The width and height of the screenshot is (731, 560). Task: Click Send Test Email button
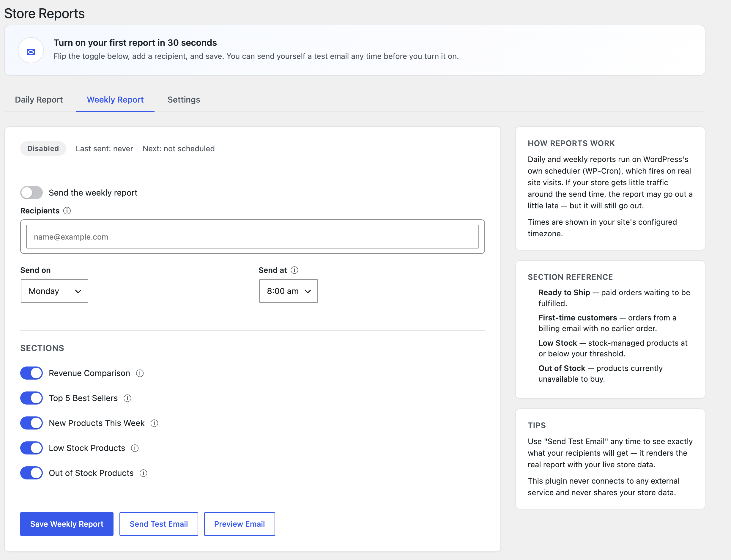point(159,524)
